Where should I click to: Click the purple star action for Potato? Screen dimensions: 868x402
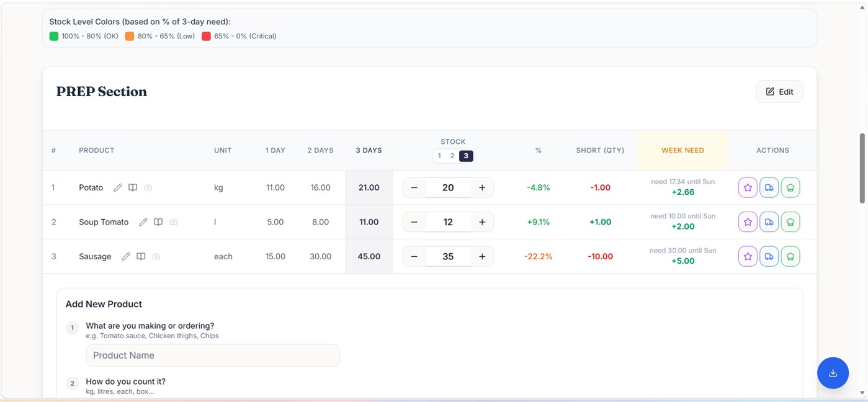pos(748,187)
